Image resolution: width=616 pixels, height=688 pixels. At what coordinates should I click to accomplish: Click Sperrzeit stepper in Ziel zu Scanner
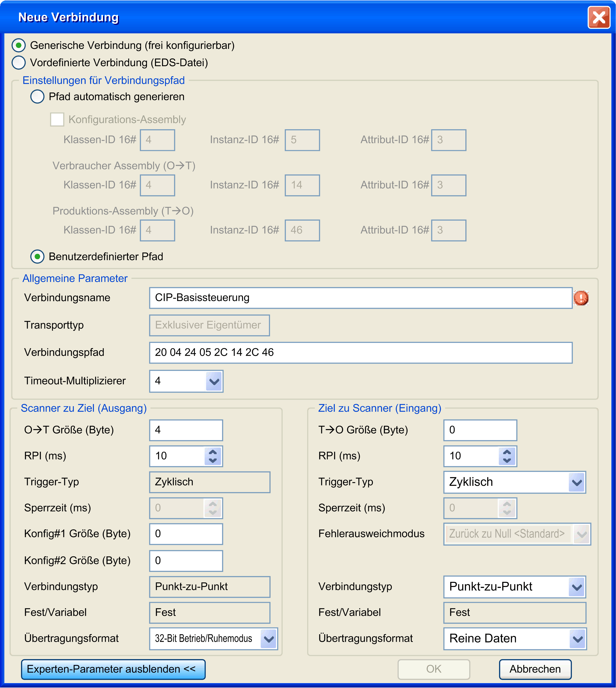[507, 508]
